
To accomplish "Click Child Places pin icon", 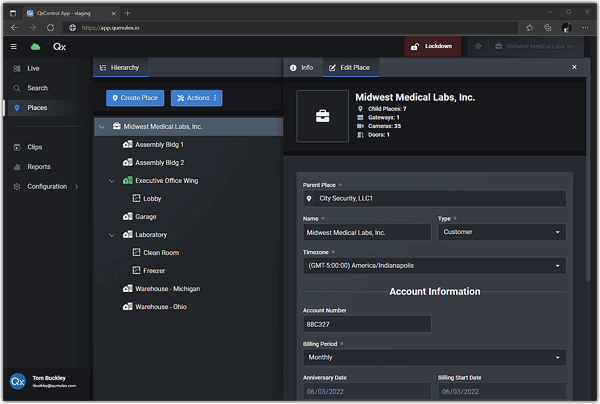I will (x=360, y=109).
